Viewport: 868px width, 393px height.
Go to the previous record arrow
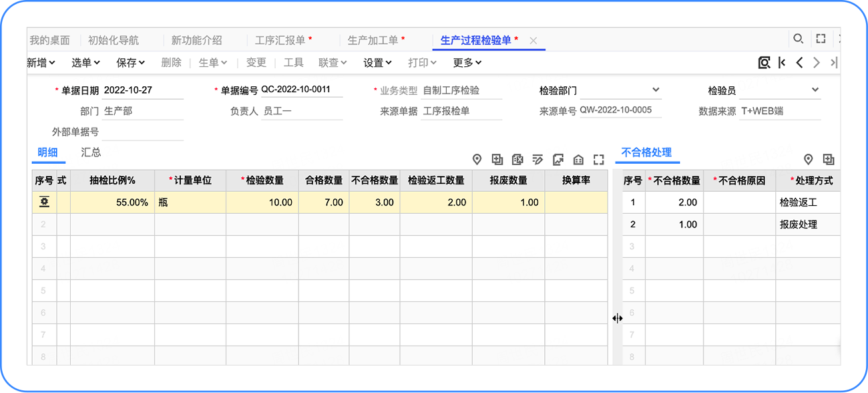pos(799,63)
